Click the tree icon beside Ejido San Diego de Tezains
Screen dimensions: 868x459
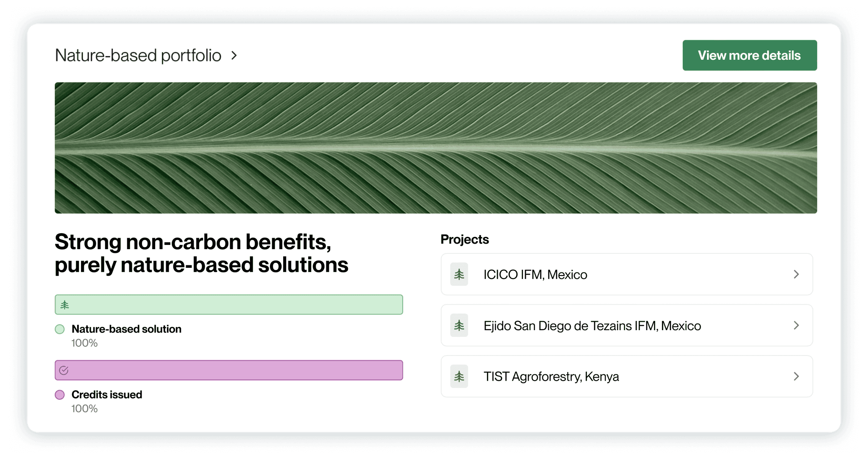459,325
